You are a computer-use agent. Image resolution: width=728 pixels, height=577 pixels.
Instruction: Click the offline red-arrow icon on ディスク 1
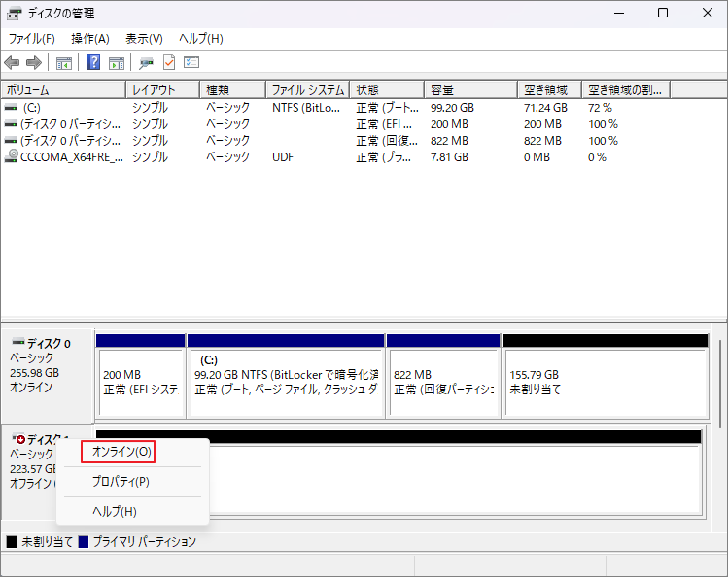click(19, 439)
